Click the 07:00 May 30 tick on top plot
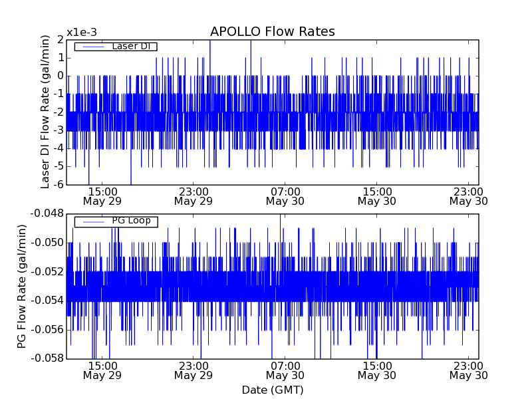The height and width of the screenshot is (399, 532). pos(285,196)
